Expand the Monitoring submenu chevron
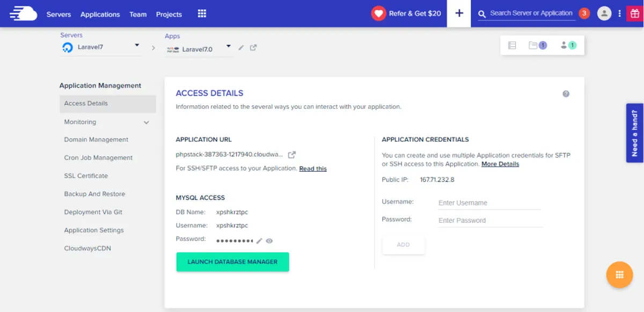This screenshot has width=644, height=312. pyautogui.click(x=147, y=122)
